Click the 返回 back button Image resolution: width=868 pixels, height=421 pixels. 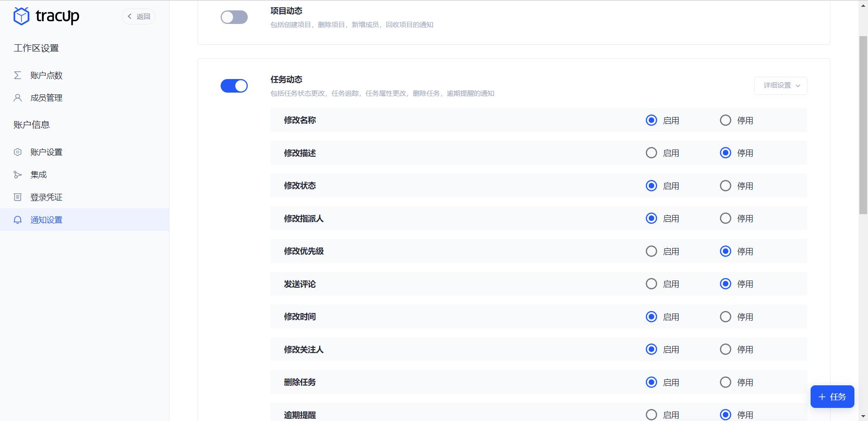(x=138, y=16)
